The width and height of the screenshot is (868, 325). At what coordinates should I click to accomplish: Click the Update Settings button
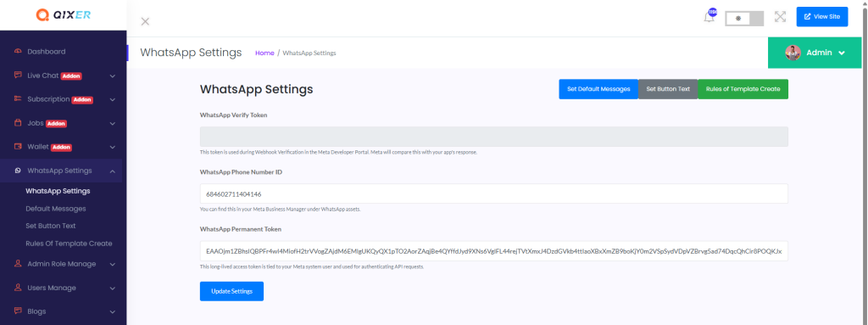point(231,291)
